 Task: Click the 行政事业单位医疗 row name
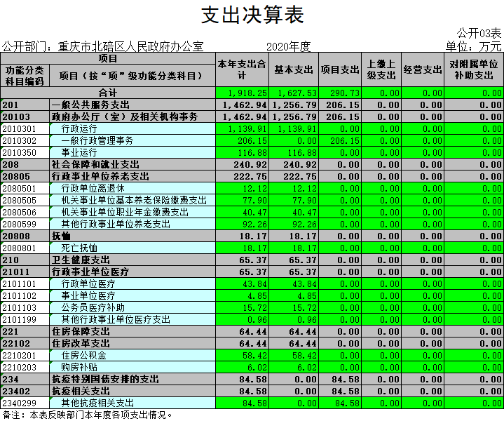coord(132,272)
